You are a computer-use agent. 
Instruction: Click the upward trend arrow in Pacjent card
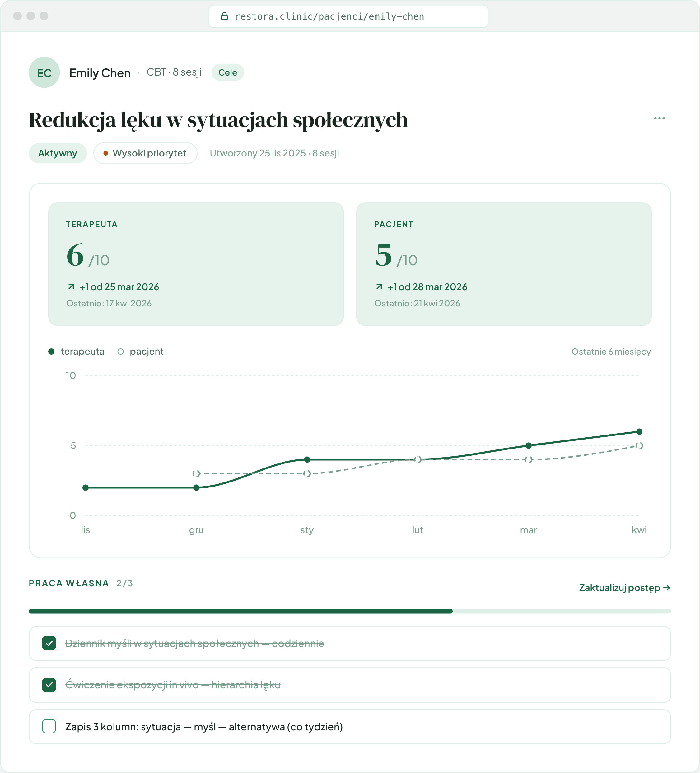tap(379, 287)
